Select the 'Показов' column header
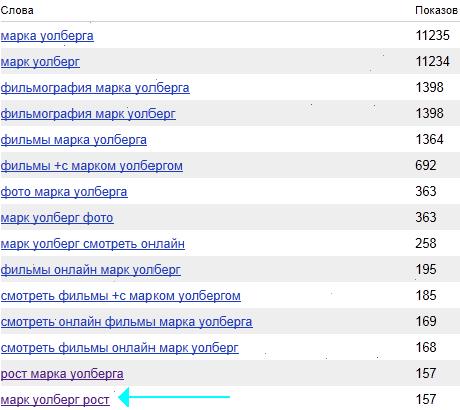Image resolution: width=460 pixels, height=410 pixels. pos(436,10)
